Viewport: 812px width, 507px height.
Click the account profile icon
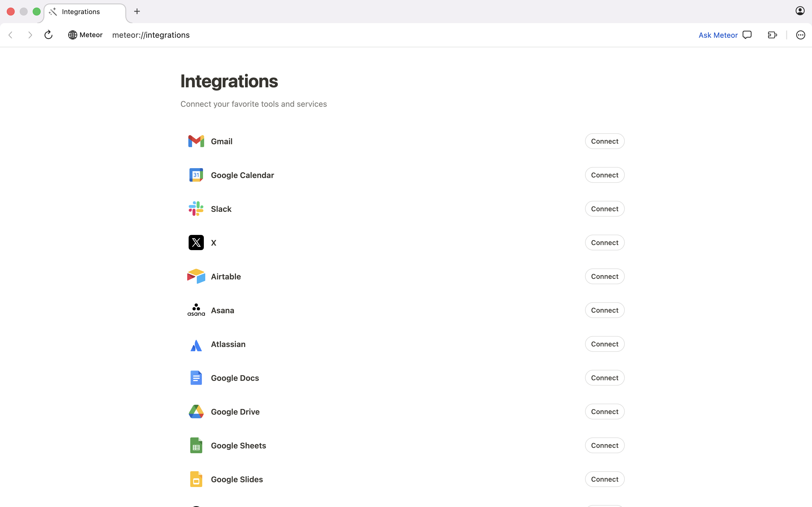click(x=800, y=11)
